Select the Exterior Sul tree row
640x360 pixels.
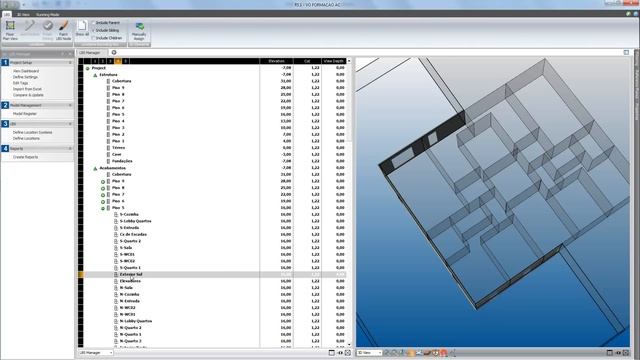(x=215, y=275)
